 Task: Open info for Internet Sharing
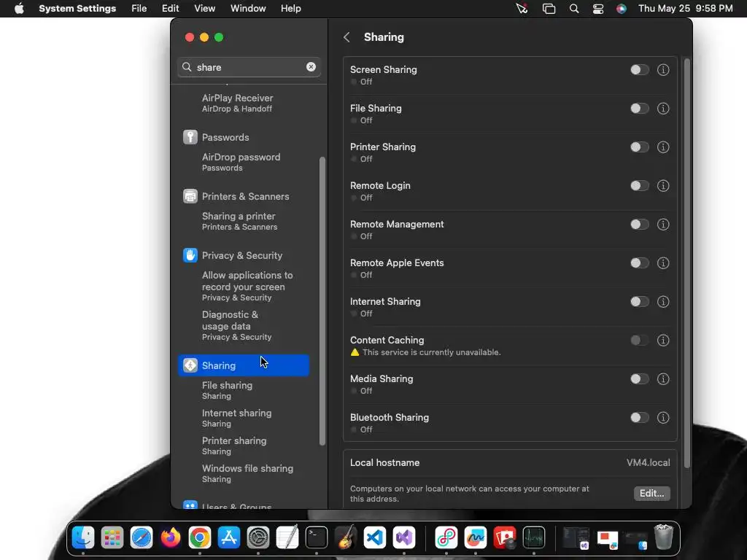coord(662,301)
